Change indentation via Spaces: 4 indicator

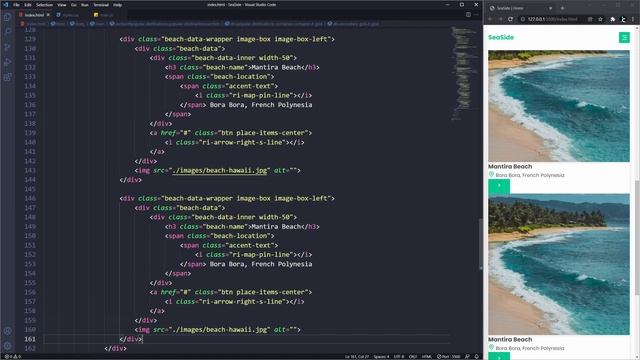381,357
